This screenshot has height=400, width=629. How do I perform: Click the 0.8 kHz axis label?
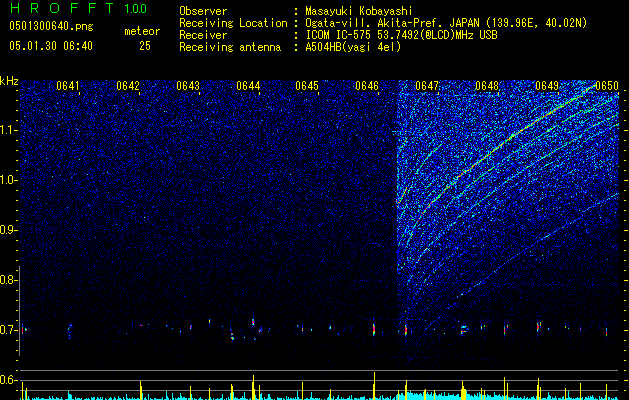pyautogui.click(x=8, y=280)
